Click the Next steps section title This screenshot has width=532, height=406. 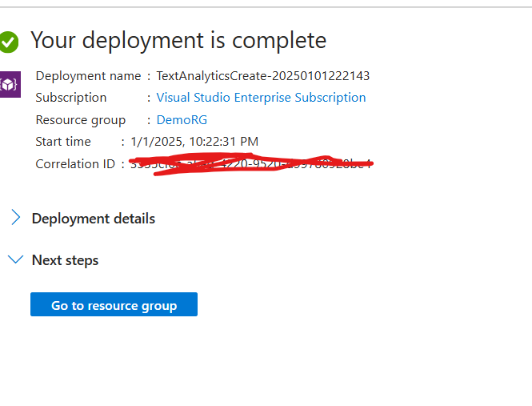[x=65, y=260]
